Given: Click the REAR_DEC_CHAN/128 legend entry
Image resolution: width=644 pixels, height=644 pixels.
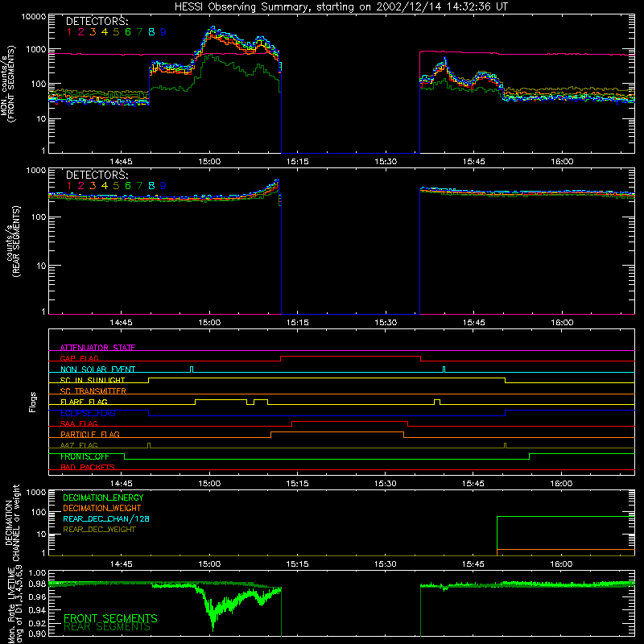Looking at the screenshot, I should (106, 518).
